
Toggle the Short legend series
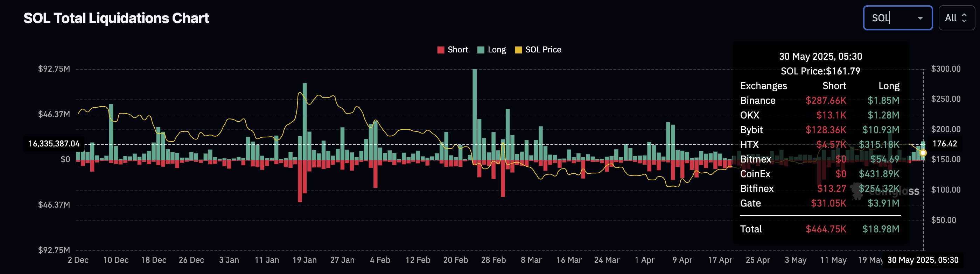(x=452, y=50)
